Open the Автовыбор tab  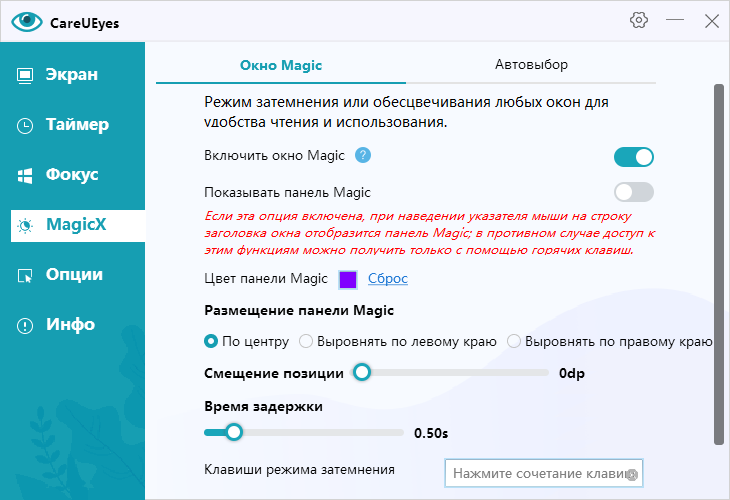[531, 65]
